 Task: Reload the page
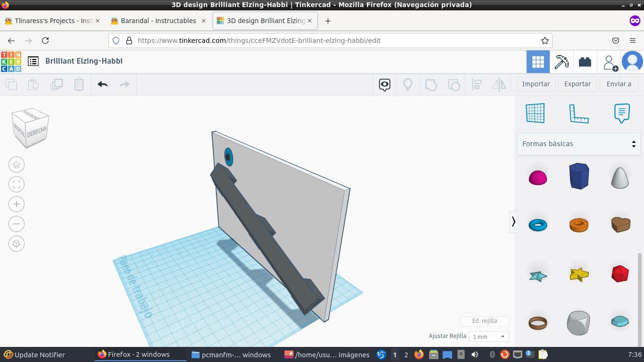pos(45,41)
